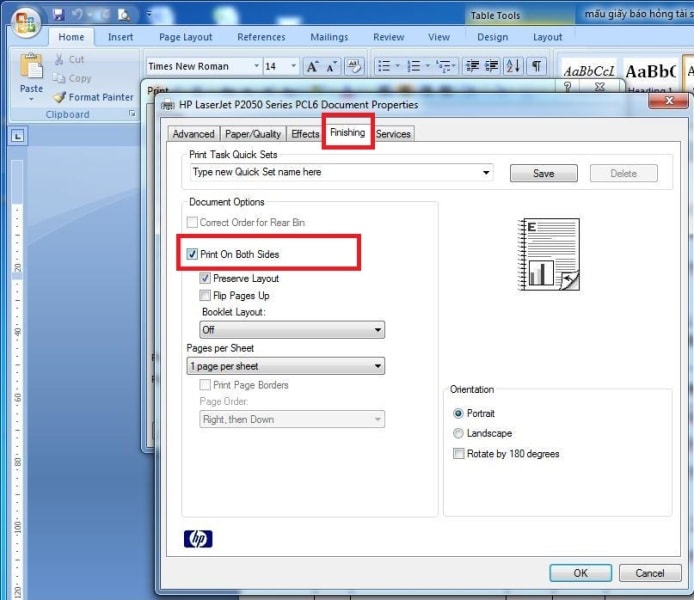Save the Quick Set
694x600 pixels.
[x=544, y=173]
